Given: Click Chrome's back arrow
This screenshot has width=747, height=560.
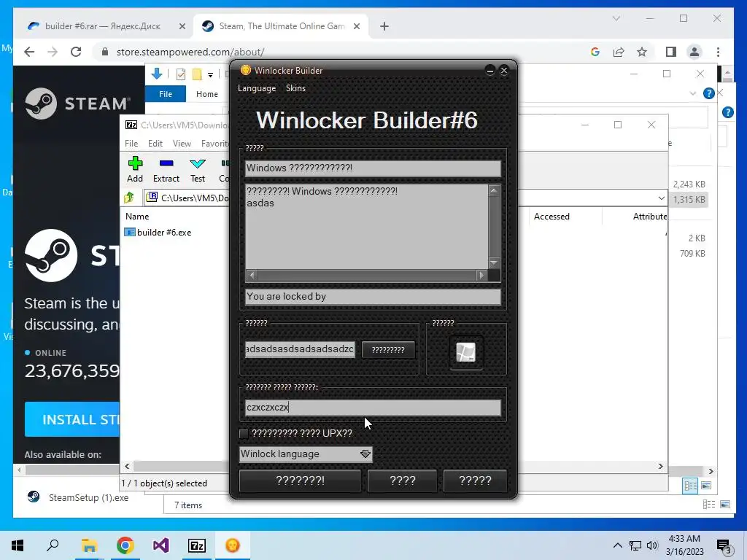Looking at the screenshot, I should click(29, 52).
